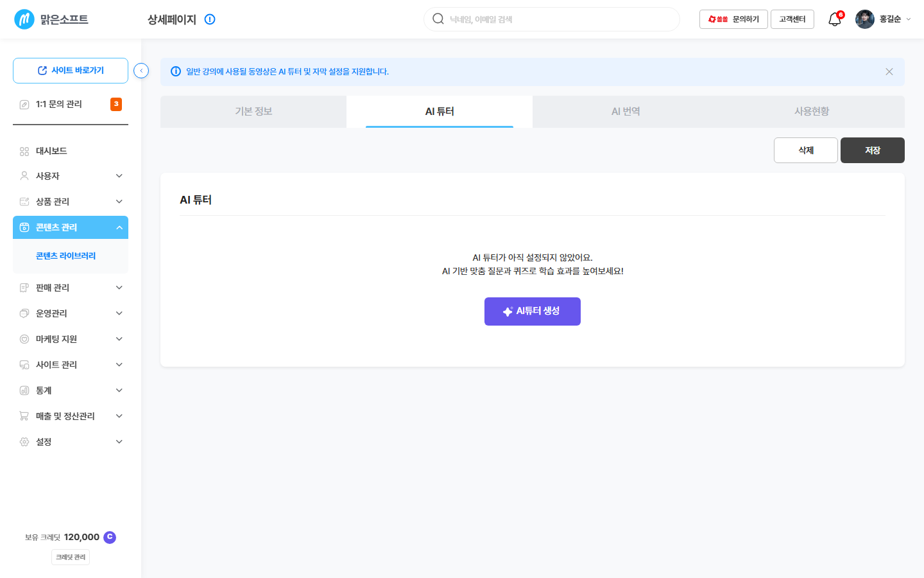Click the 홍길순 profile avatar
This screenshot has height=578, width=924.
tap(865, 19)
